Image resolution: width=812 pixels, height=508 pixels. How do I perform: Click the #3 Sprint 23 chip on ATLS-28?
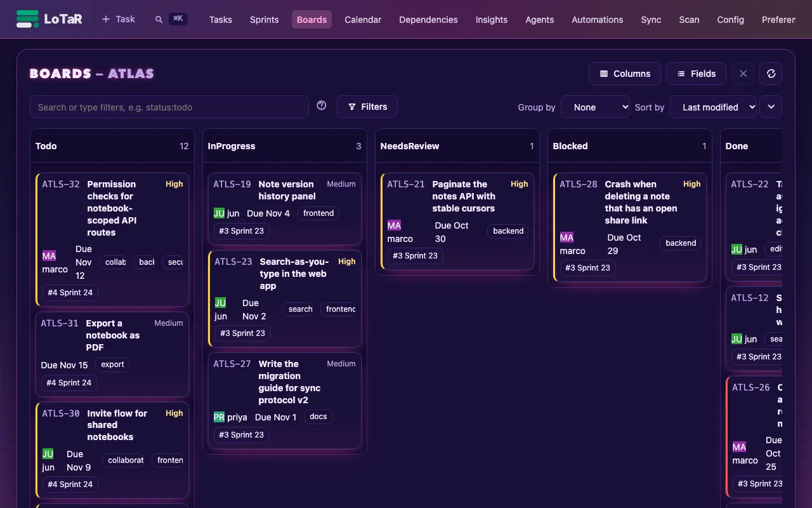click(588, 268)
